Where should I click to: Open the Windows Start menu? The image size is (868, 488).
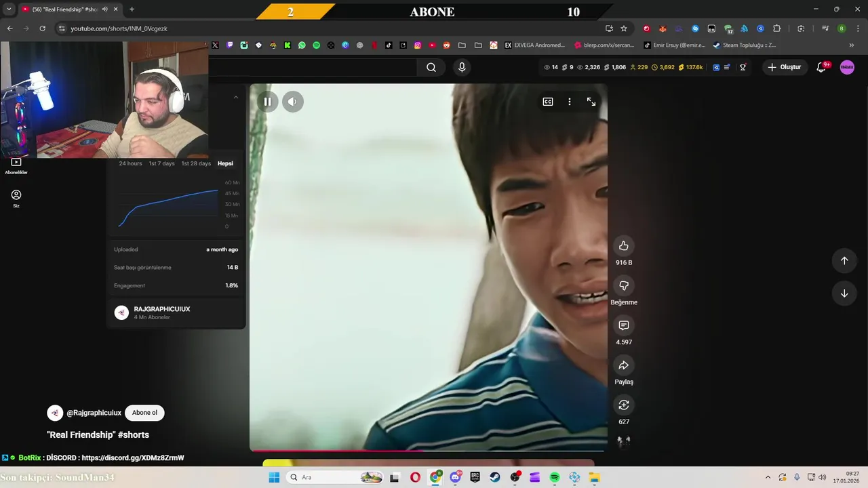coord(274,477)
